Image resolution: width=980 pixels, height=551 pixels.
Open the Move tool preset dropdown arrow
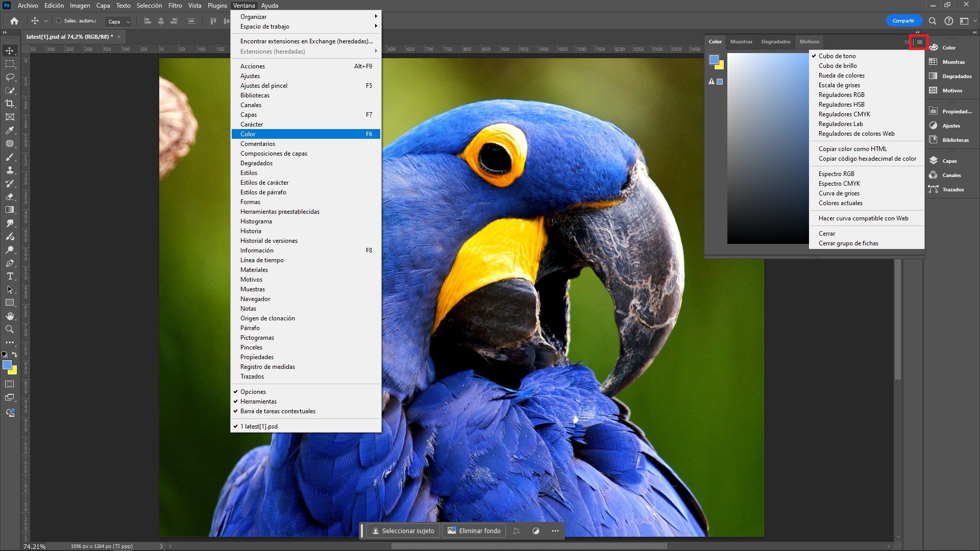click(x=46, y=21)
